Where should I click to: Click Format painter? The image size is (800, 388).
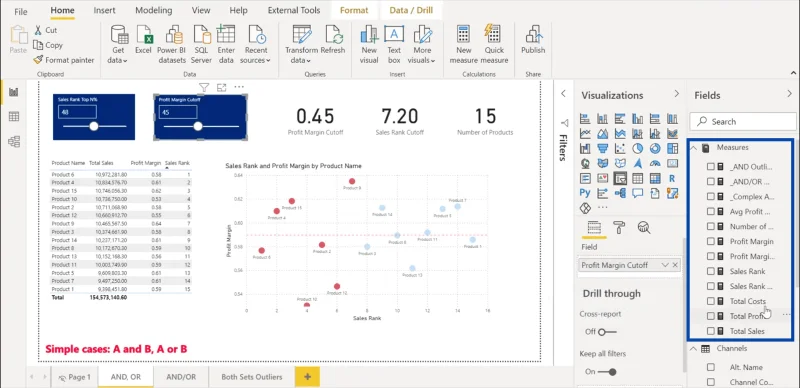64,60
